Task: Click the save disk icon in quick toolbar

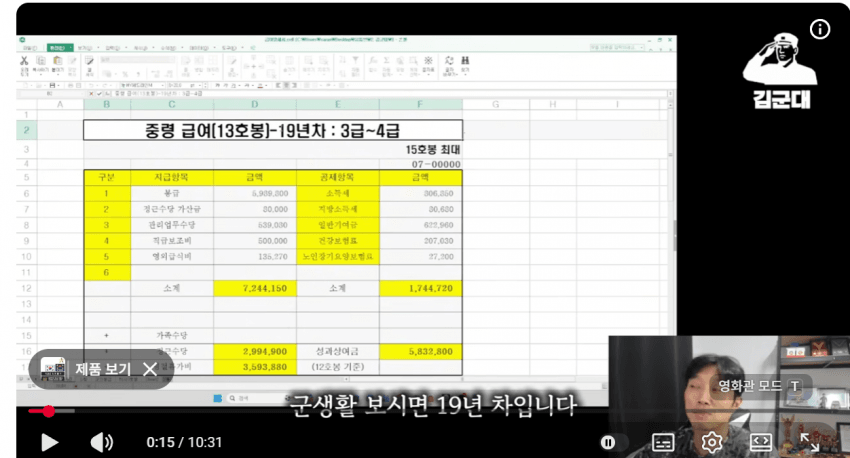Action: (x=52, y=85)
